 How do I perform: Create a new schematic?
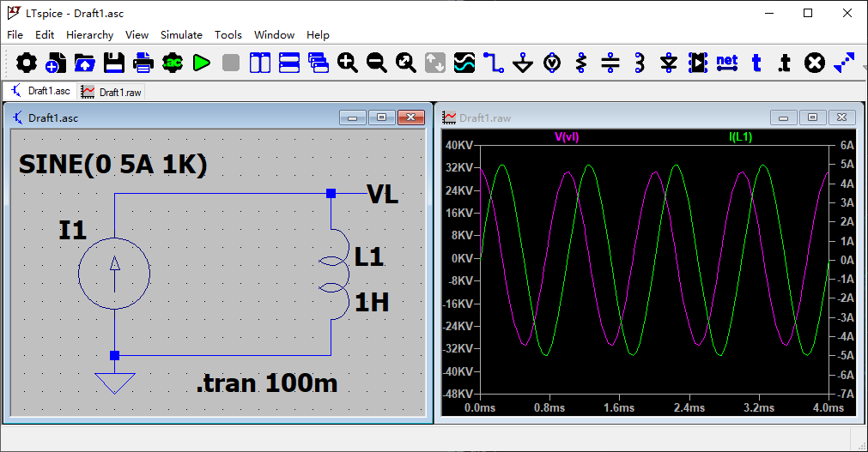(55, 63)
